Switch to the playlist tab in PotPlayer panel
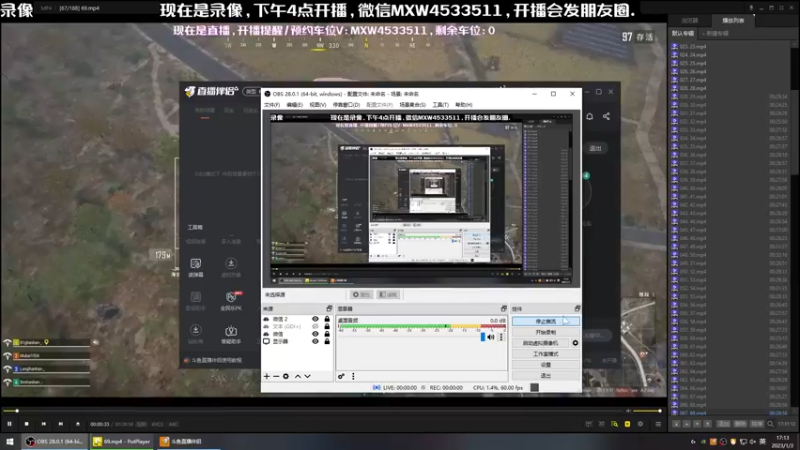Viewport: 800px width, 450px height. 733,20
